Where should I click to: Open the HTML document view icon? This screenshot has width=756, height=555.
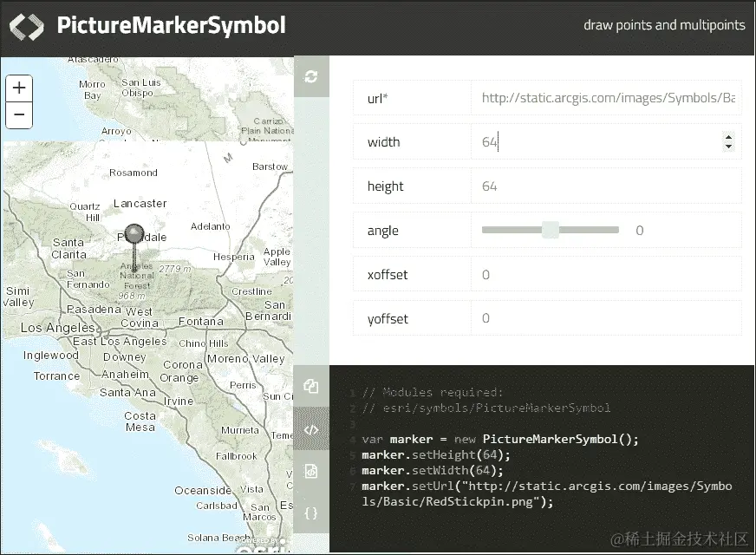[x=311, y=471]
